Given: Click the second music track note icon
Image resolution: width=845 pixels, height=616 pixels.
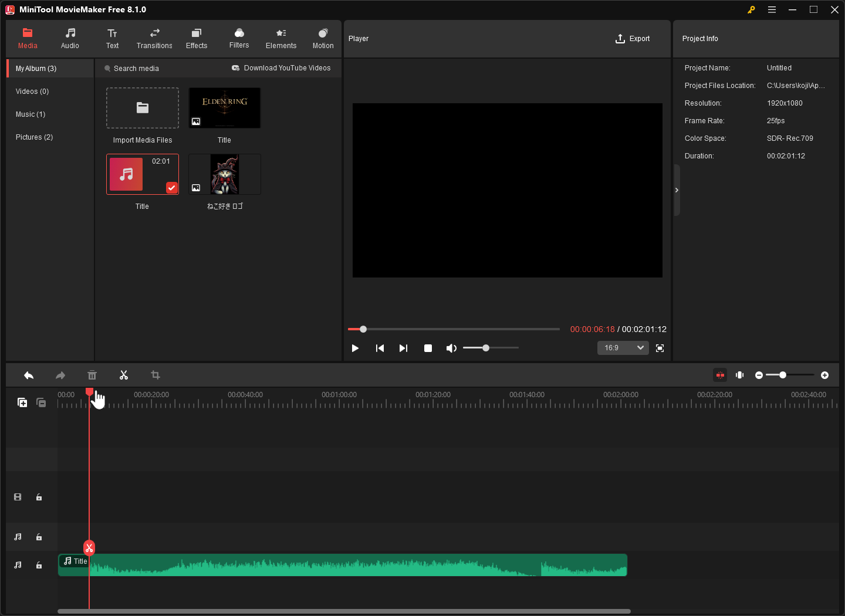Looking at the screenshot, I should (18, 566).
